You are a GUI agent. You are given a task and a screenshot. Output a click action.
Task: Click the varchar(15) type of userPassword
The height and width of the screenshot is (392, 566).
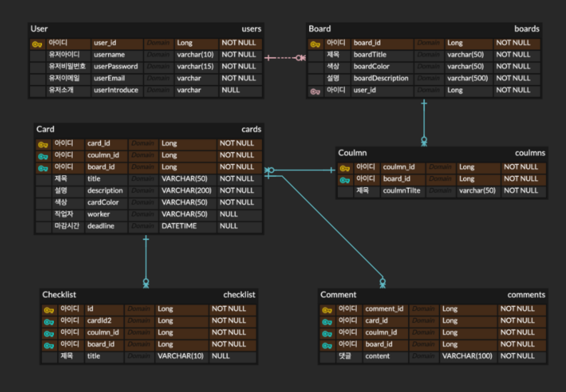[x=195, y=66]
